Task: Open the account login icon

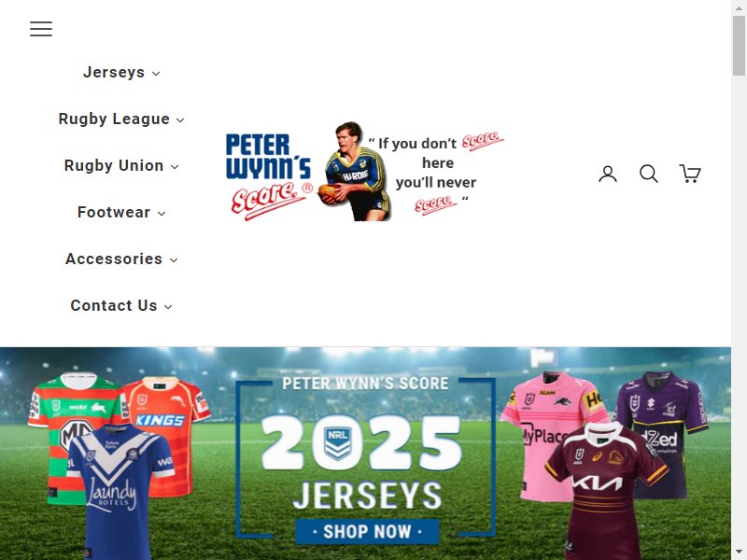Action: (x=608, y=174)
